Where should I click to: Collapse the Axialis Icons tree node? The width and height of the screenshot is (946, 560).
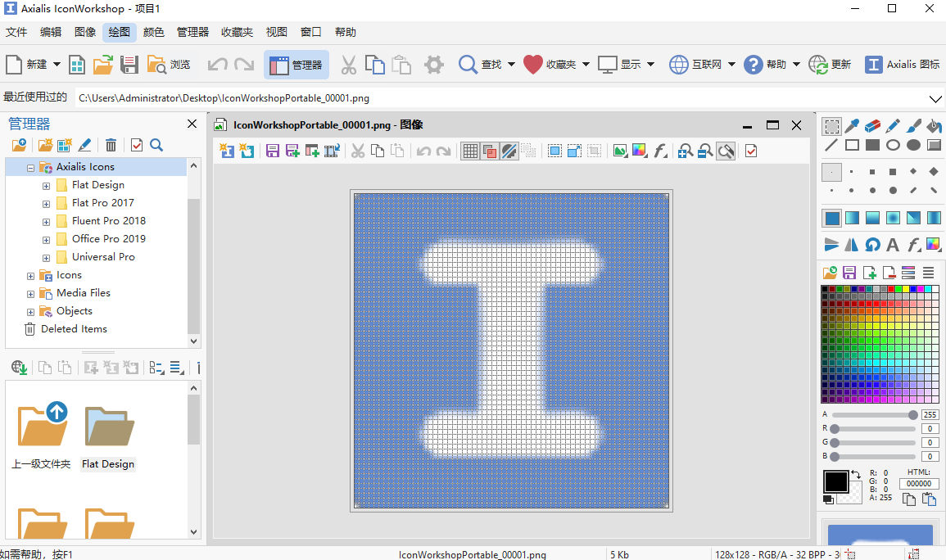coord(30,168)
